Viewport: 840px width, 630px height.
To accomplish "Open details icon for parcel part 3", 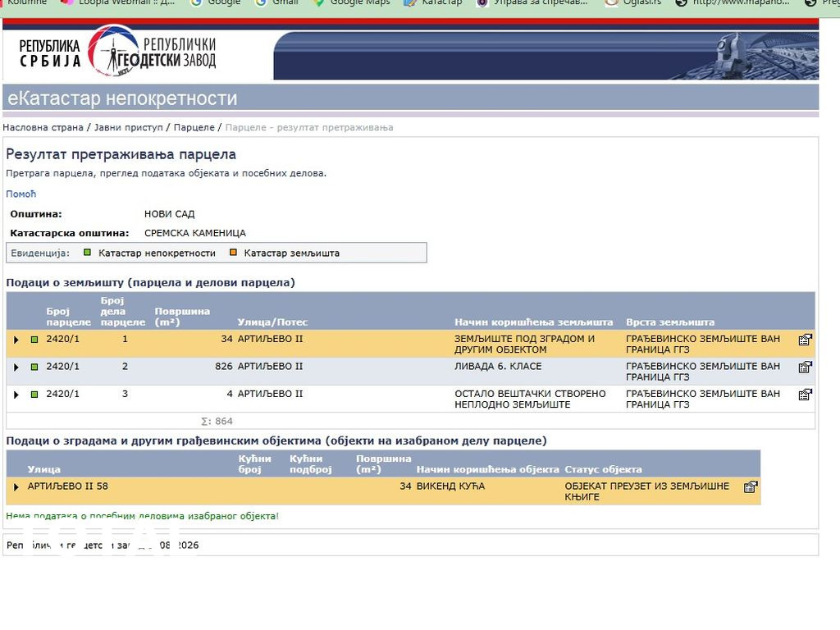I will tap(805, 395).
